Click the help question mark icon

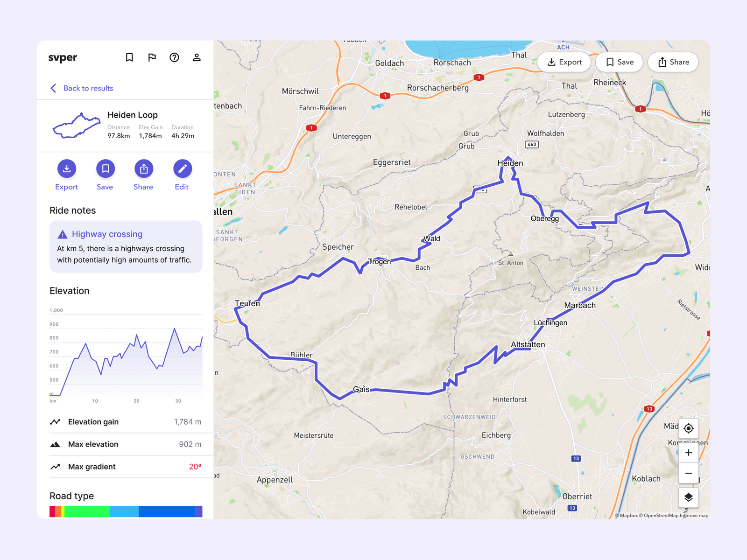pos(174,57)
